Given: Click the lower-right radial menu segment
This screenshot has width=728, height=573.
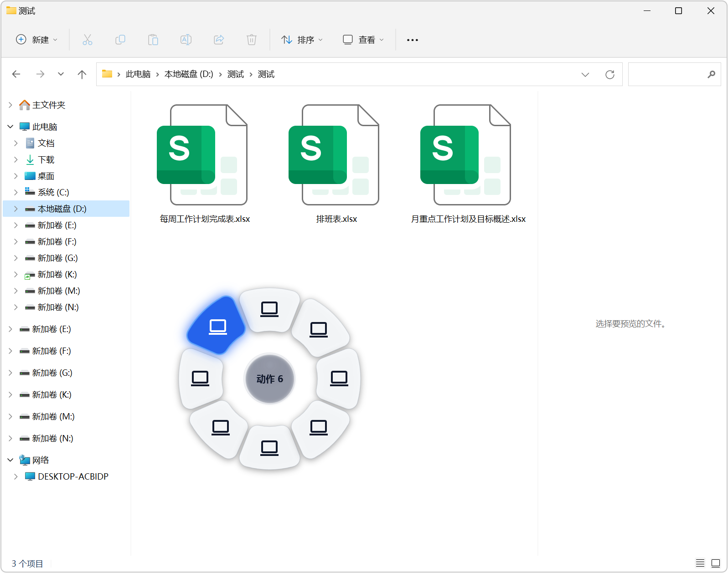Looking at the screenshot, I should 319,428.
